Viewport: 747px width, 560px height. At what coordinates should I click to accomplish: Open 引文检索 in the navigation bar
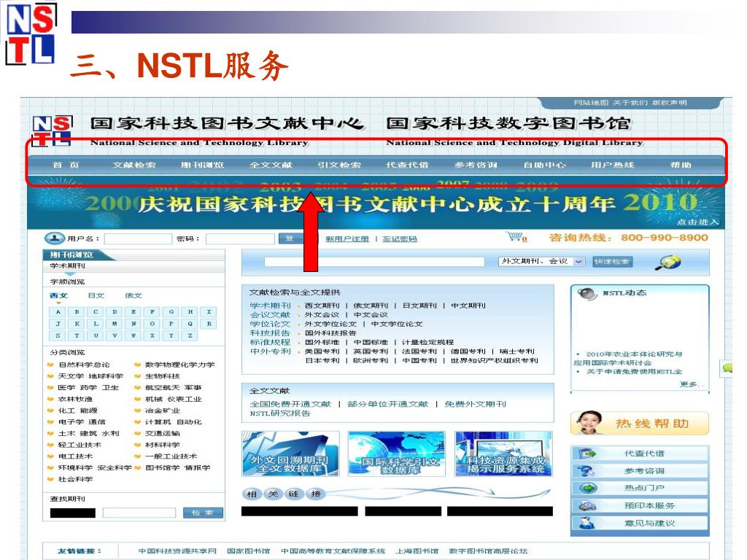tap(339, 166)
